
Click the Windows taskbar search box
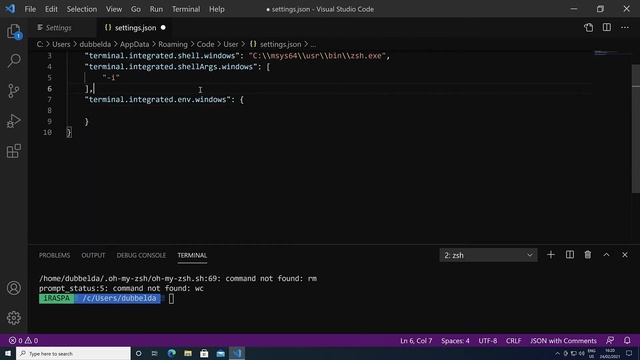[73, 353]
